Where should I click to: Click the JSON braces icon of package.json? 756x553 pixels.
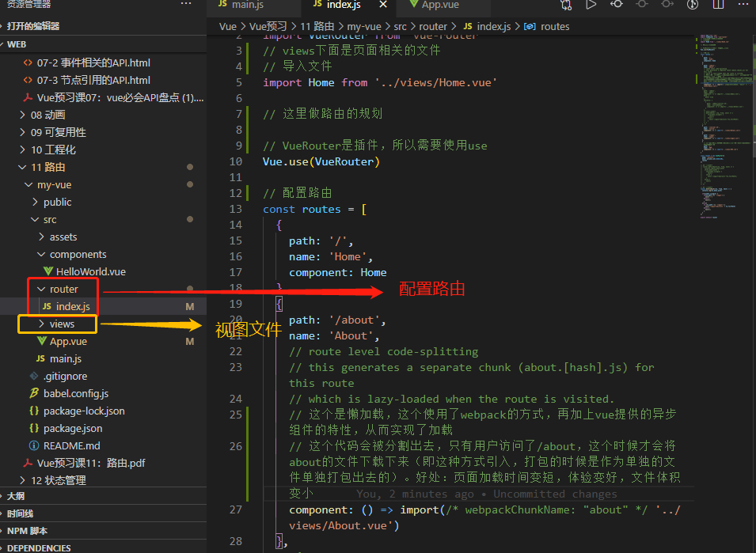pyautogui.click(x=34, y=428)
